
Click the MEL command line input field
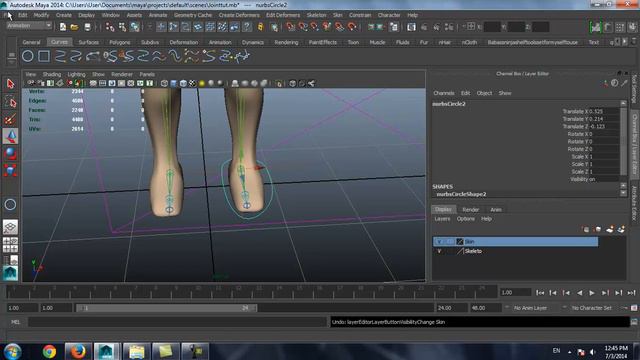pos(178,322)
